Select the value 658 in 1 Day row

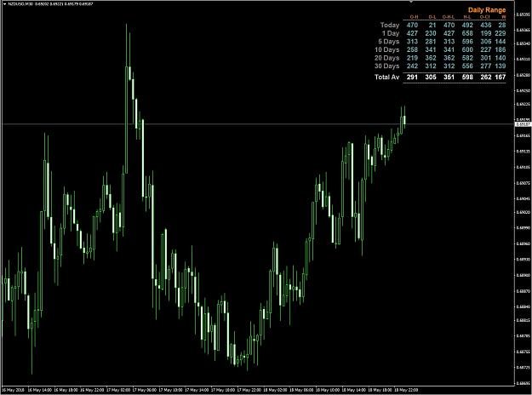467,33
